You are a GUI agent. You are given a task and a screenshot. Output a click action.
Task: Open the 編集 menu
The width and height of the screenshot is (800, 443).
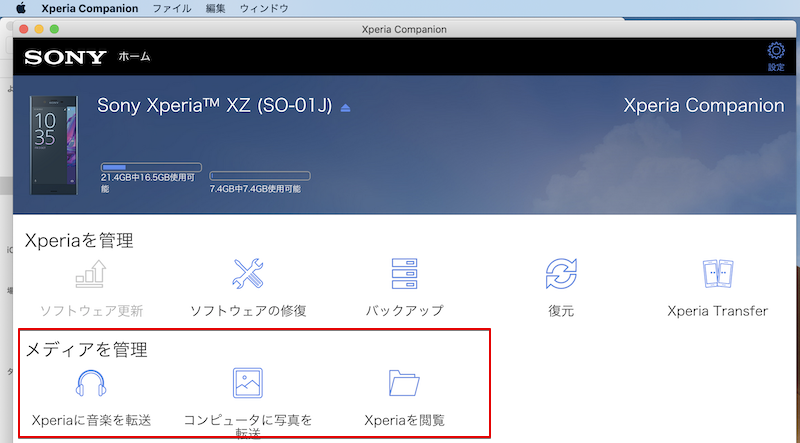click(215, 8)
